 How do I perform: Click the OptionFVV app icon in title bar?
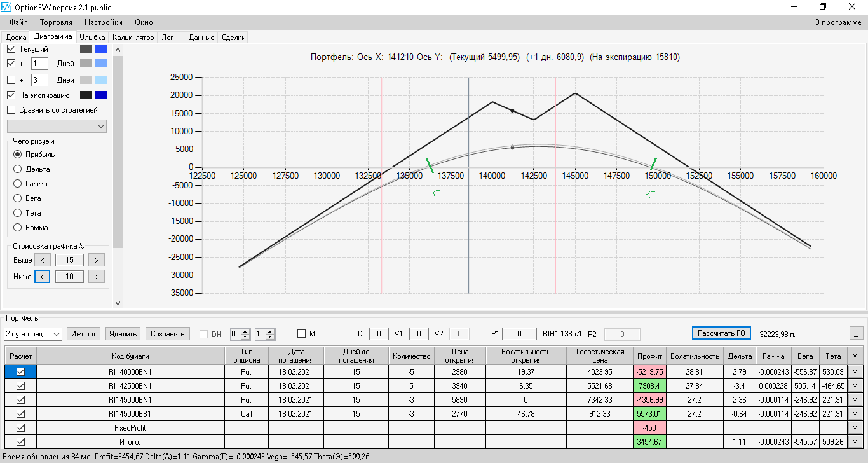[x=6, y=7]
